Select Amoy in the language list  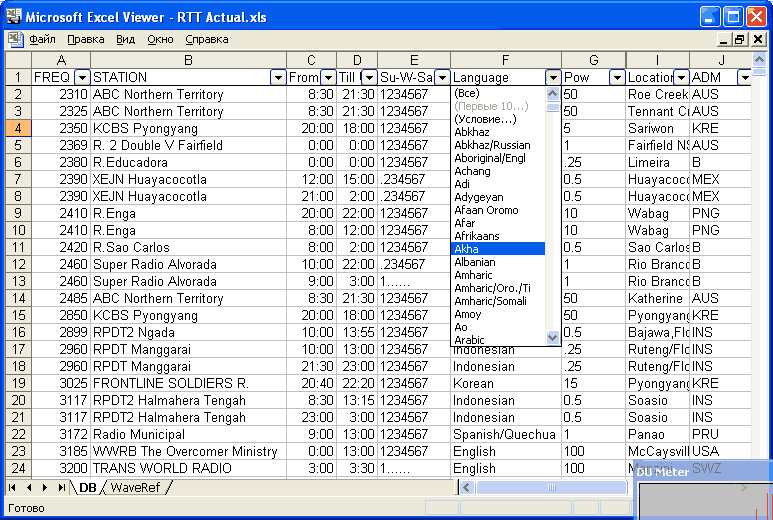(498, 314)
